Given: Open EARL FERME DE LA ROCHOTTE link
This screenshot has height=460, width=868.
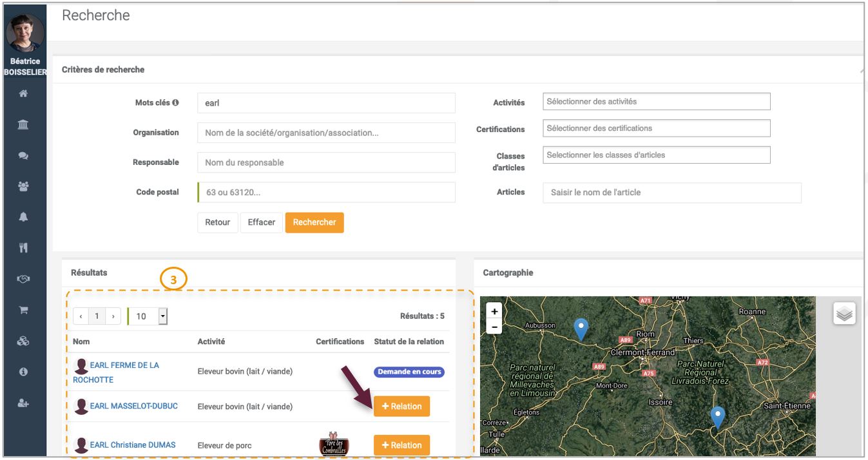Looking at the screenshot, I should tap(116, 372).
